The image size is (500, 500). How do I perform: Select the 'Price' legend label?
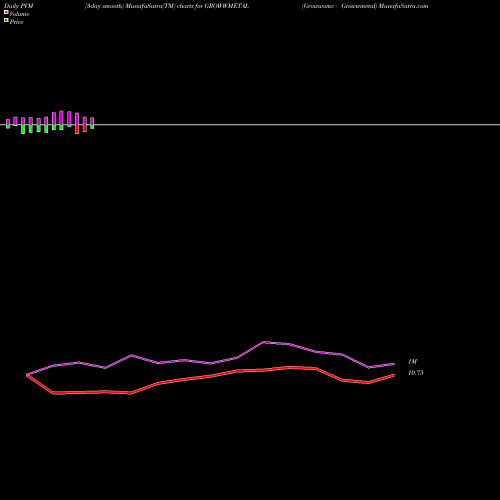pos(16,22)
